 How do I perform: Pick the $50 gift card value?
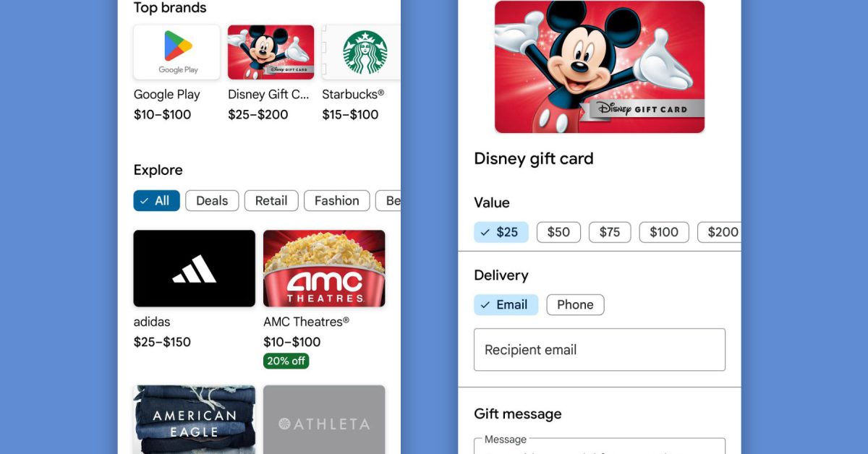tap(558, 232)
